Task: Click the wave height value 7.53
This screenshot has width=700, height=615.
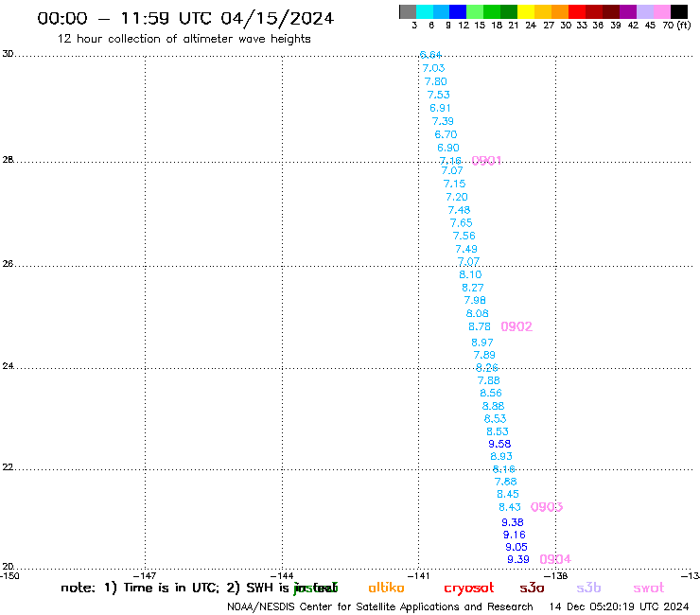Action: 438,96
